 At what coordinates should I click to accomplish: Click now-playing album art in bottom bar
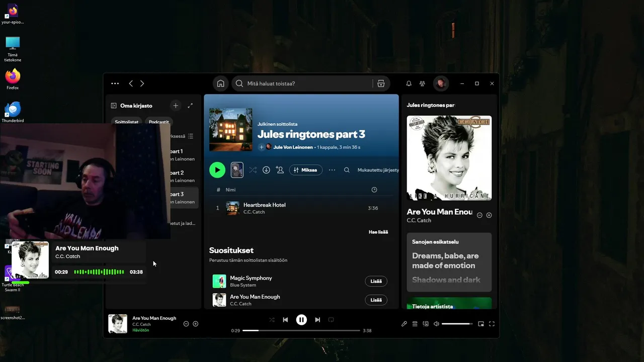118,324
